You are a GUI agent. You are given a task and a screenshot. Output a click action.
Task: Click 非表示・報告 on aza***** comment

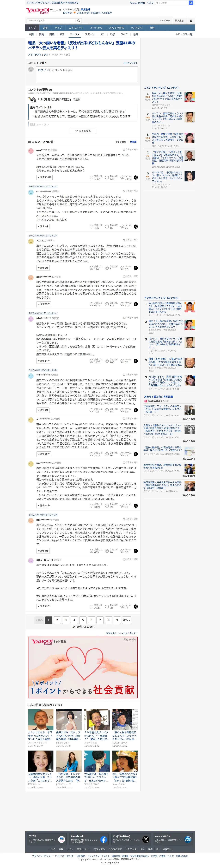point(130,150)
